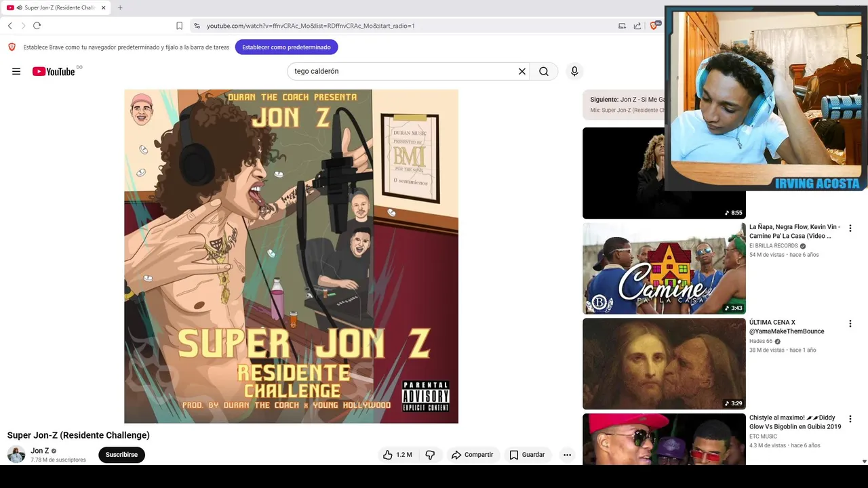
Task: Clear the search box with X
Action: point(522,71)
